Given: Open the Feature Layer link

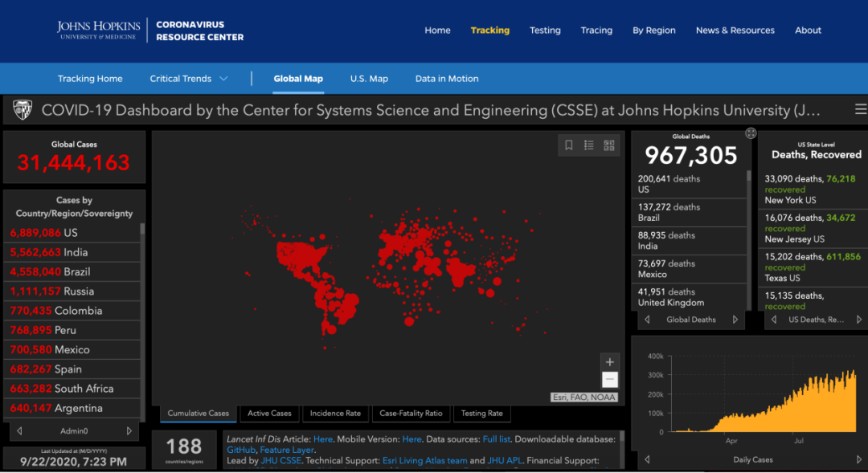Looking at the screenshot, I should pyautogui.click(x=286, y=450).
